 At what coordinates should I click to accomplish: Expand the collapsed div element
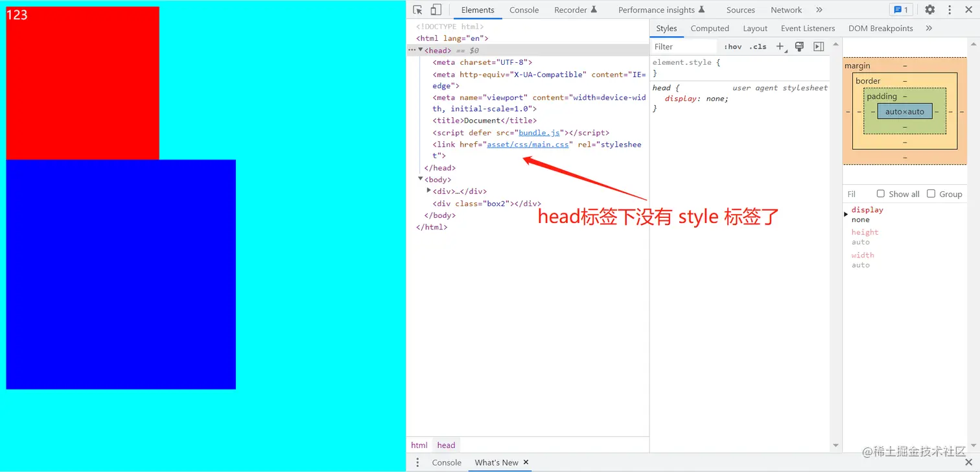[x=429, y=191]
